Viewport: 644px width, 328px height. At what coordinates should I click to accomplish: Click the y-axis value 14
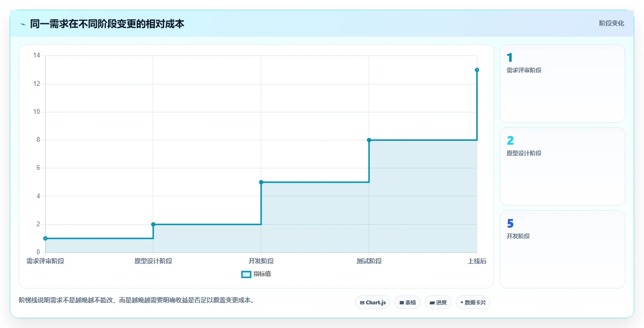pyautogui.click(x=37, y=55)
